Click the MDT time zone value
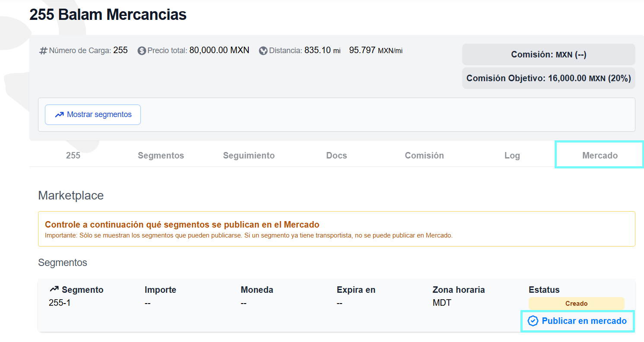 pyautogui.click(x=442, y=303)
